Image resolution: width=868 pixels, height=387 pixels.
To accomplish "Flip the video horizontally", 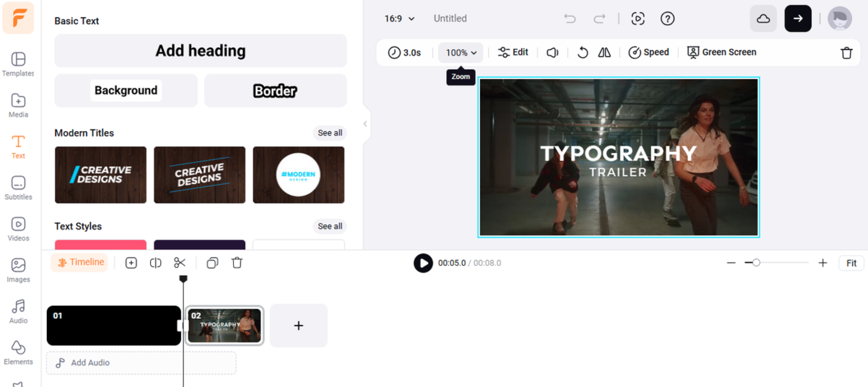I will [x=604, y=52].
